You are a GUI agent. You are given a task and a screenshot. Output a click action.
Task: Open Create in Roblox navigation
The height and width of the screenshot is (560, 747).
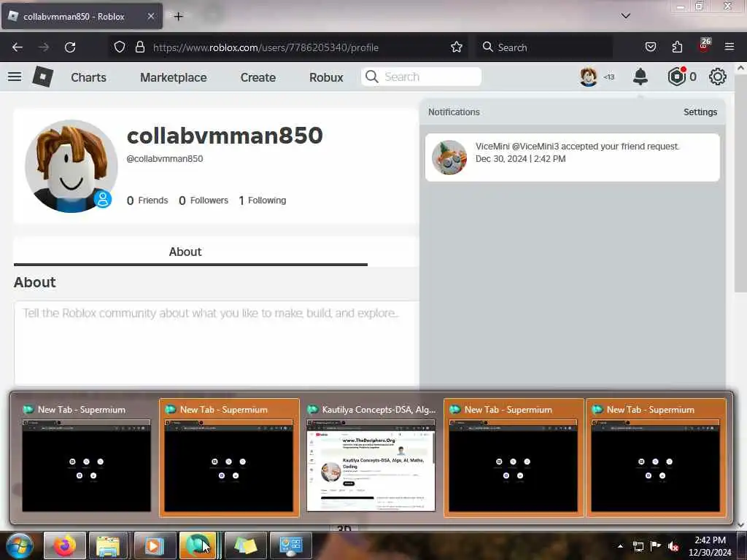(258, 77)
